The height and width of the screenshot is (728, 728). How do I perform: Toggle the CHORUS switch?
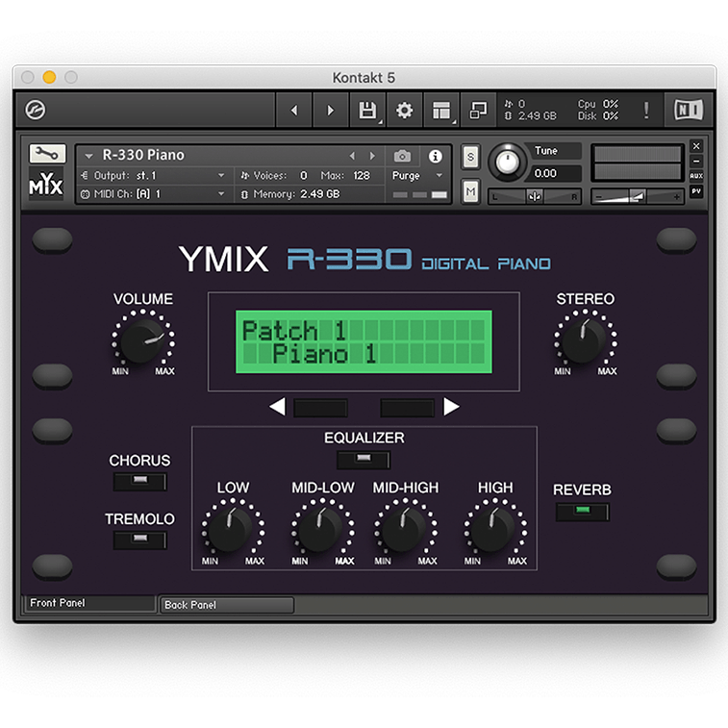(x=139, y=481)
